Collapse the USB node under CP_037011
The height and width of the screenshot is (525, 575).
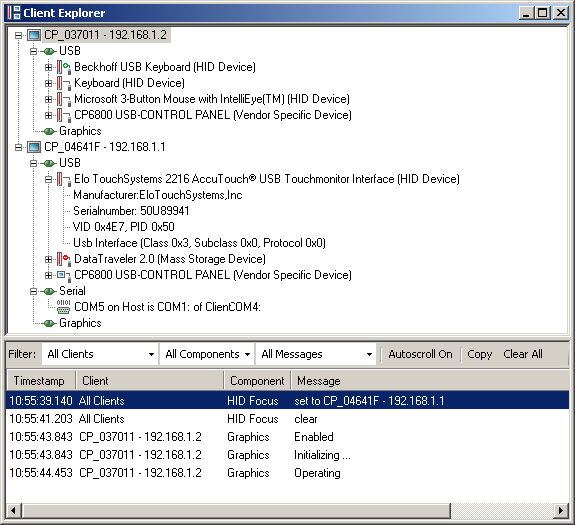pos(33,51)
